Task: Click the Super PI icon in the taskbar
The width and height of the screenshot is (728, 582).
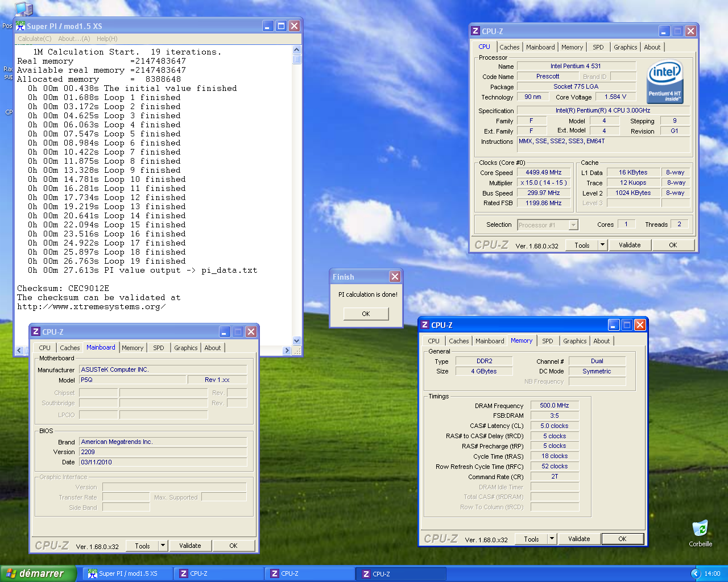Action: [x=93, y=574]
